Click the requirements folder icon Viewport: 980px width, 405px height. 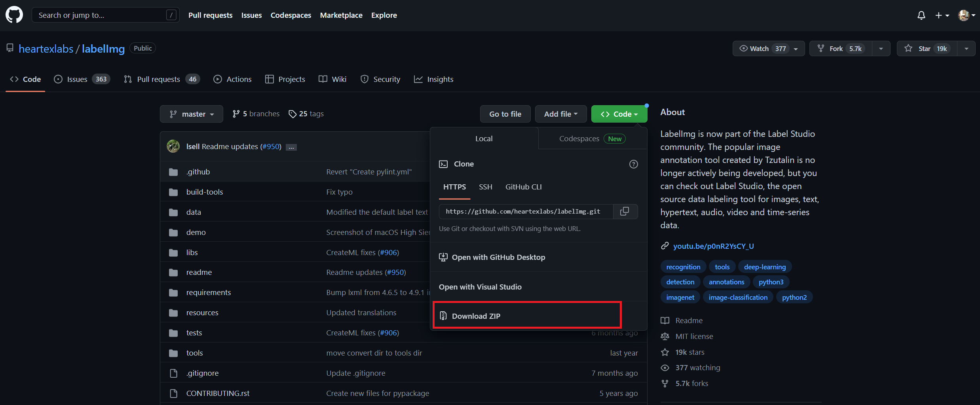pos(173,293)
